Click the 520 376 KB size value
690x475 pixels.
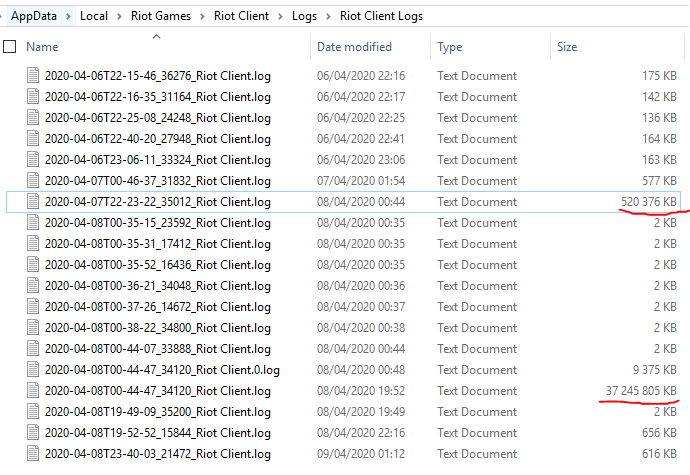point(649,202)
